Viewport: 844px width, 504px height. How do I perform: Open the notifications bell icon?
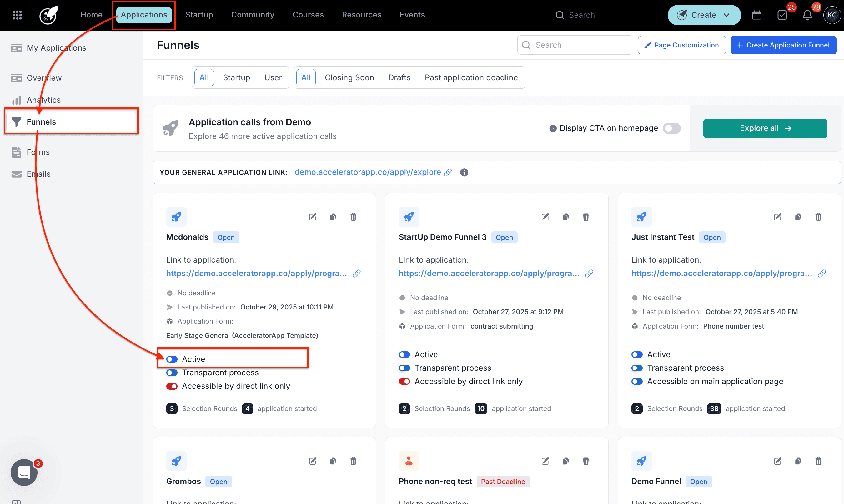click(807, 15)
